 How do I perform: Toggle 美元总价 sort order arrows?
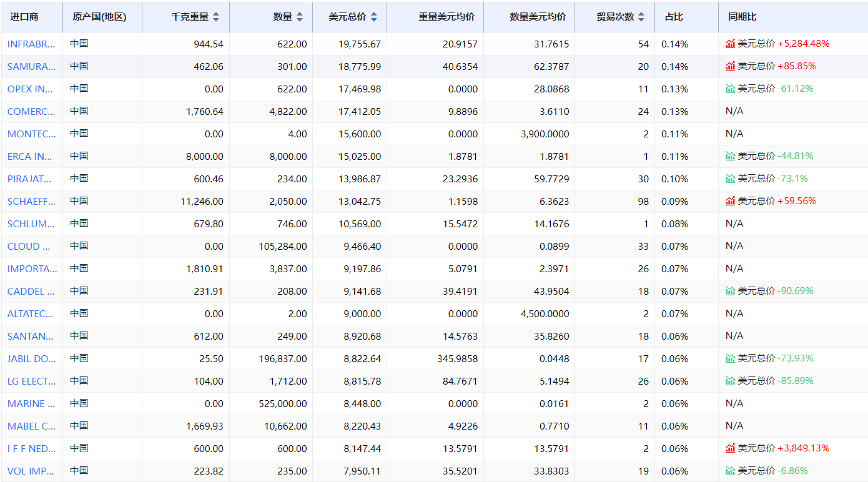373,17
